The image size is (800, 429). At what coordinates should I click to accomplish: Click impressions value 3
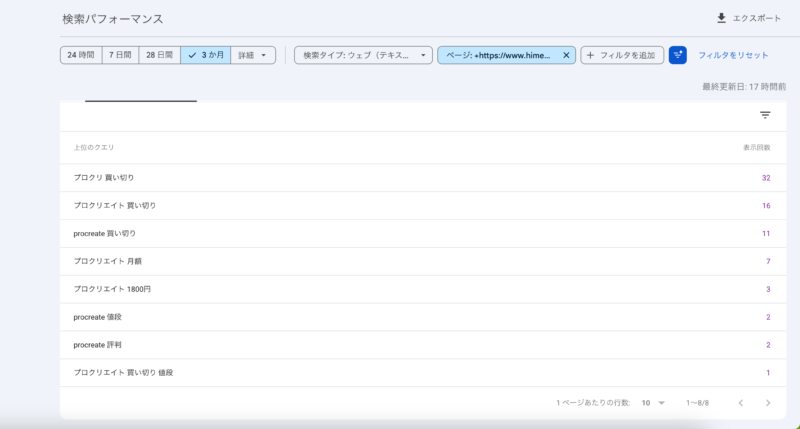click(768, 289)
